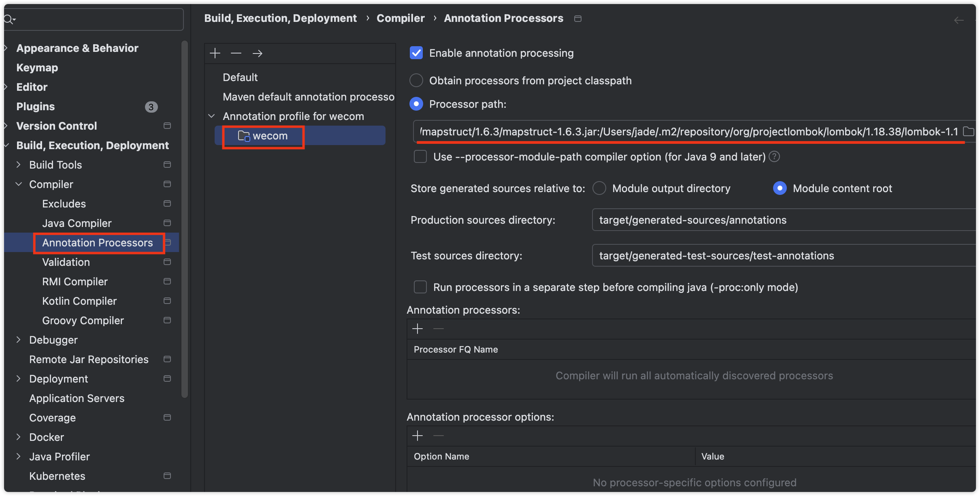Click the processor path browse folder icon
This screenshot has height=496, width=980.
tap(968, 131)
